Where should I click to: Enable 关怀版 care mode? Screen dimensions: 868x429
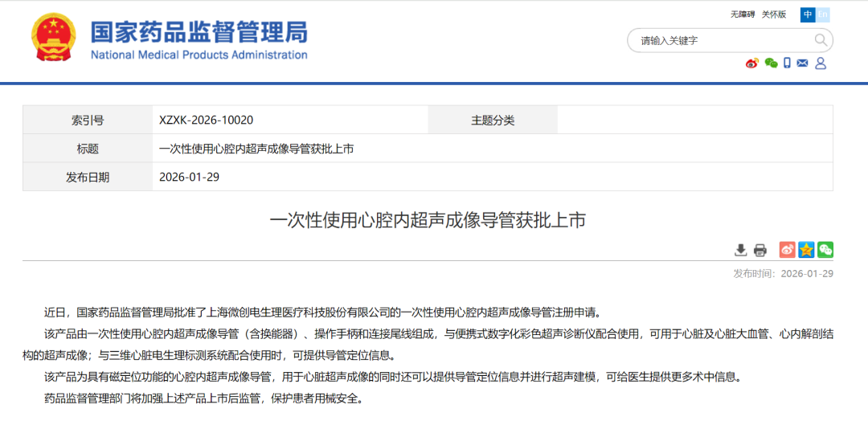pyautogui.click(x=774, y=14)
